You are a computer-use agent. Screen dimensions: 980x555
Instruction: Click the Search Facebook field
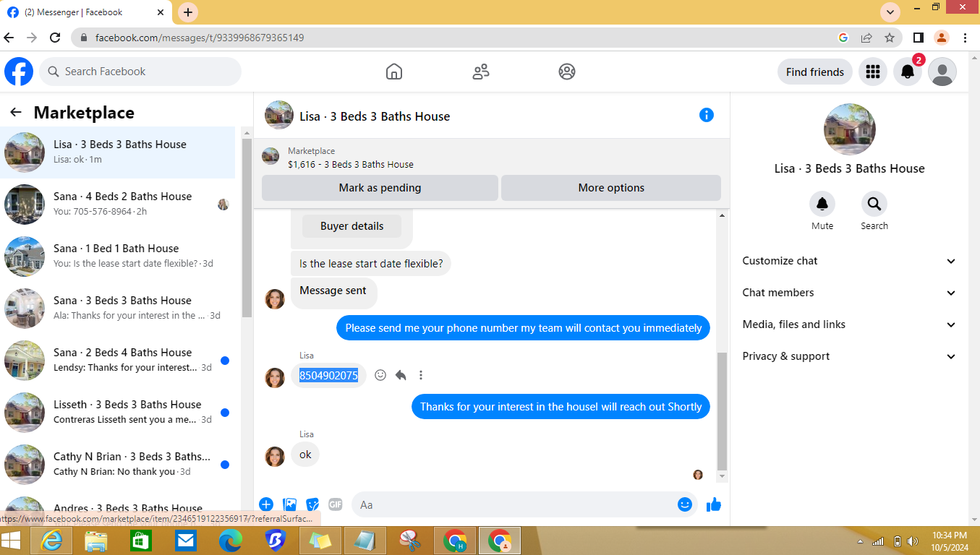pyautogui.click(x=140, y=72)
